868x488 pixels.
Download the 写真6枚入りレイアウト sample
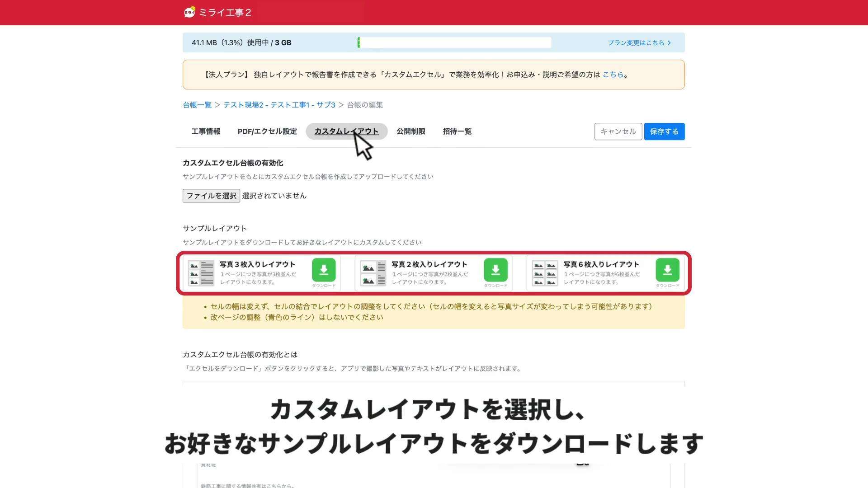[667, 270]
